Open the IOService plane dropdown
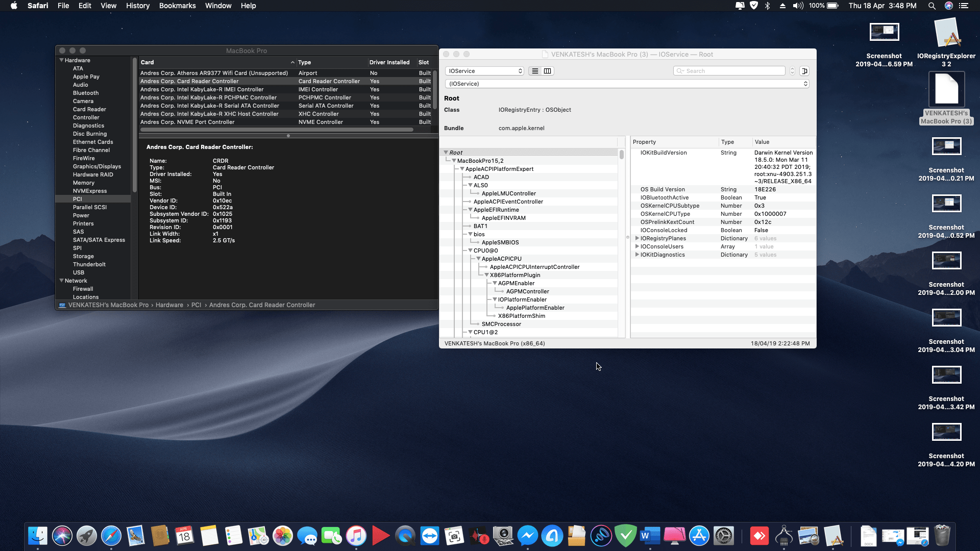 pos(484,71)
